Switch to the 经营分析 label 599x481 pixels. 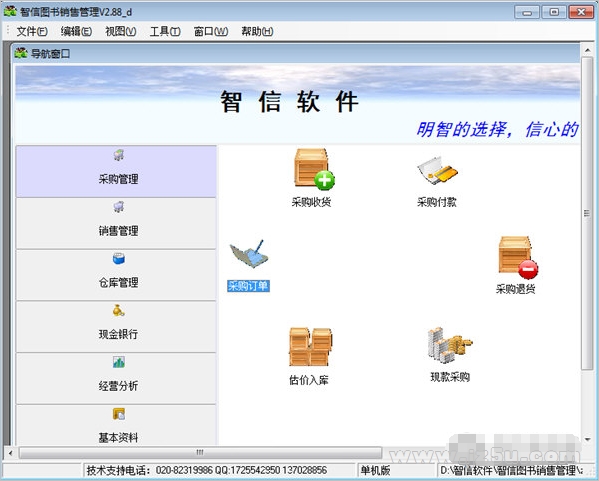[118, 386]
